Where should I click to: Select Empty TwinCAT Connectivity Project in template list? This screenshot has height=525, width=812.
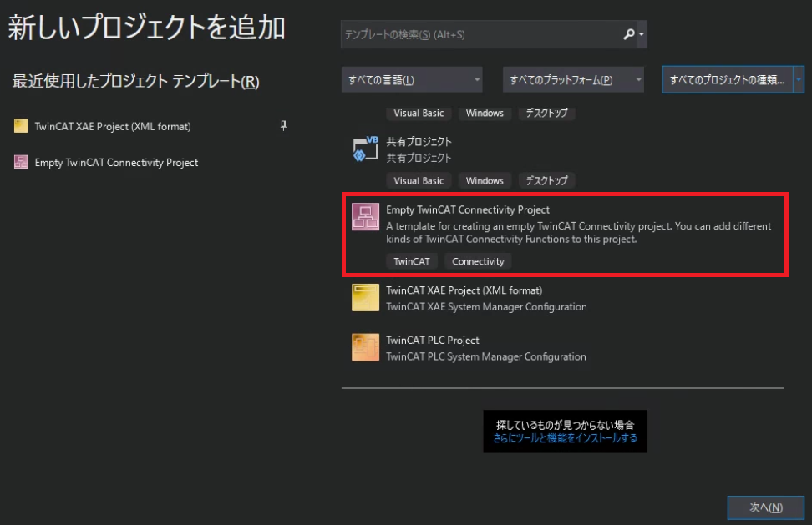[x=565, y=235]
